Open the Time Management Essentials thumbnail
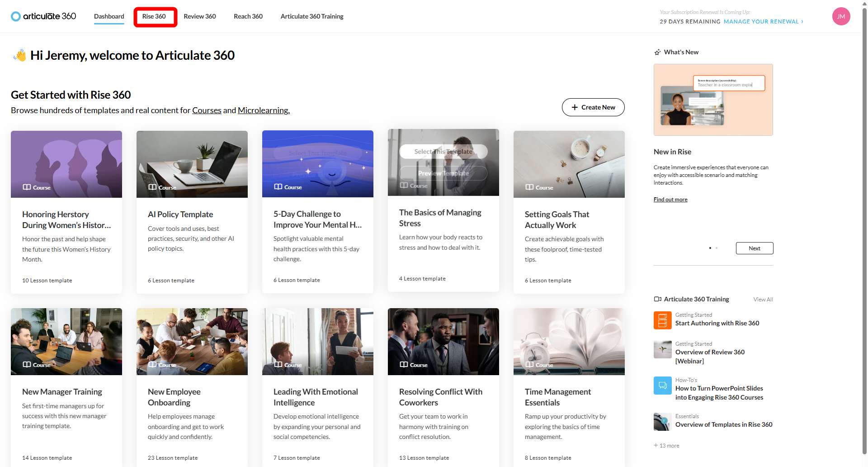This screenshot has width=868, height=467. click(x=569, y=342)
